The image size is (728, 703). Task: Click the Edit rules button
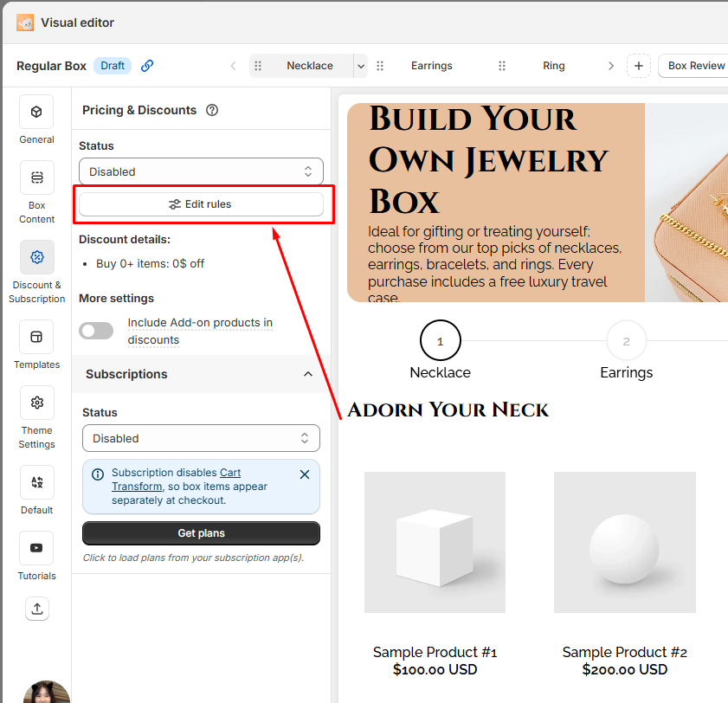pos(201,204)
